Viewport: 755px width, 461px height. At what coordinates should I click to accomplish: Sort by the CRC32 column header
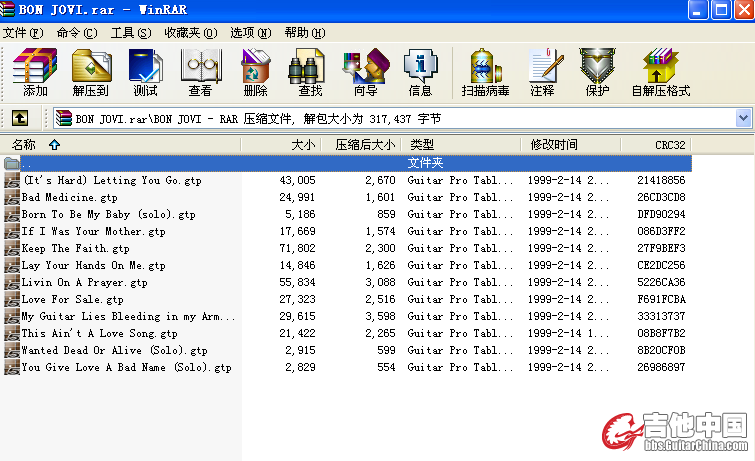(656, 145)
